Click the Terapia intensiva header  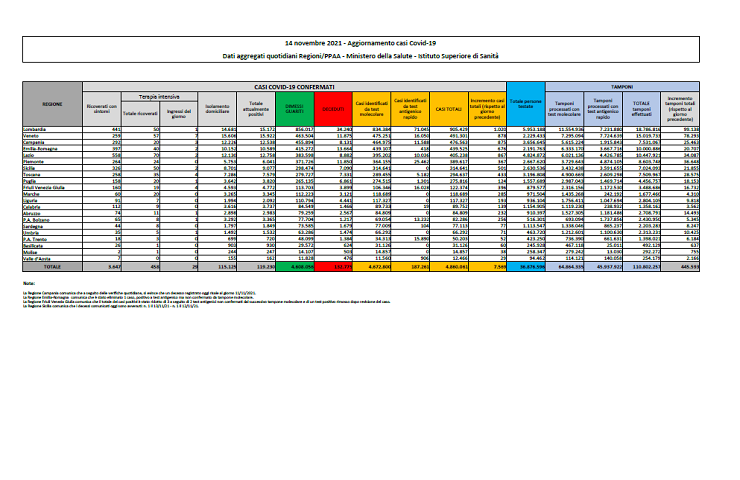[149, 97]
